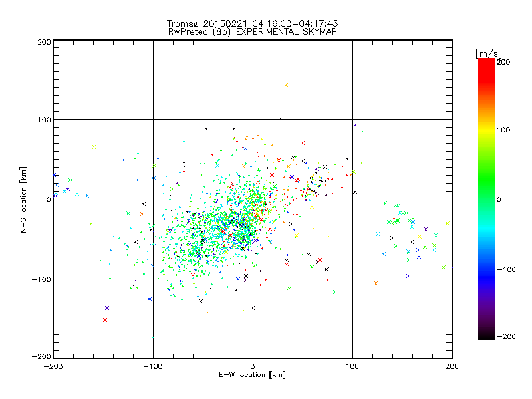
Task: Select the red X marker near bottom-left corner
Action: [105, 320]
